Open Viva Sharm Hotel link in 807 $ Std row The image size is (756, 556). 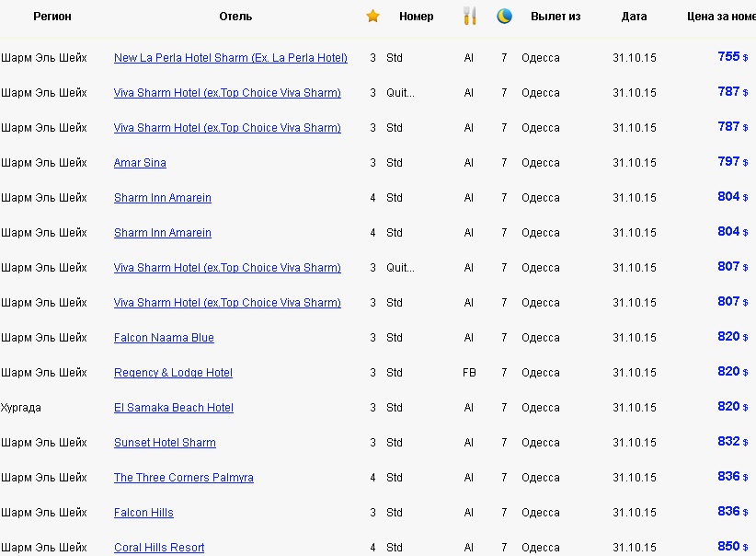point(227,303)
